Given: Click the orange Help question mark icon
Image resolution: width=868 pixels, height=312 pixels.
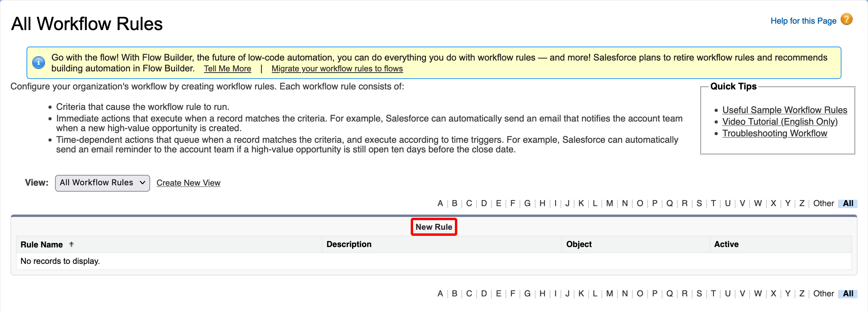Looking at the screenshot, I should point(846,19).
